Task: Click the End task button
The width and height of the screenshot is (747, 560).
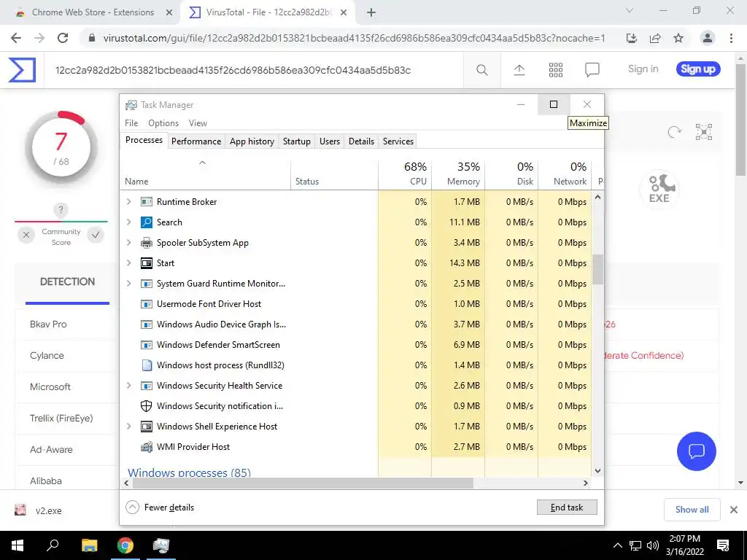Action: 566,507
